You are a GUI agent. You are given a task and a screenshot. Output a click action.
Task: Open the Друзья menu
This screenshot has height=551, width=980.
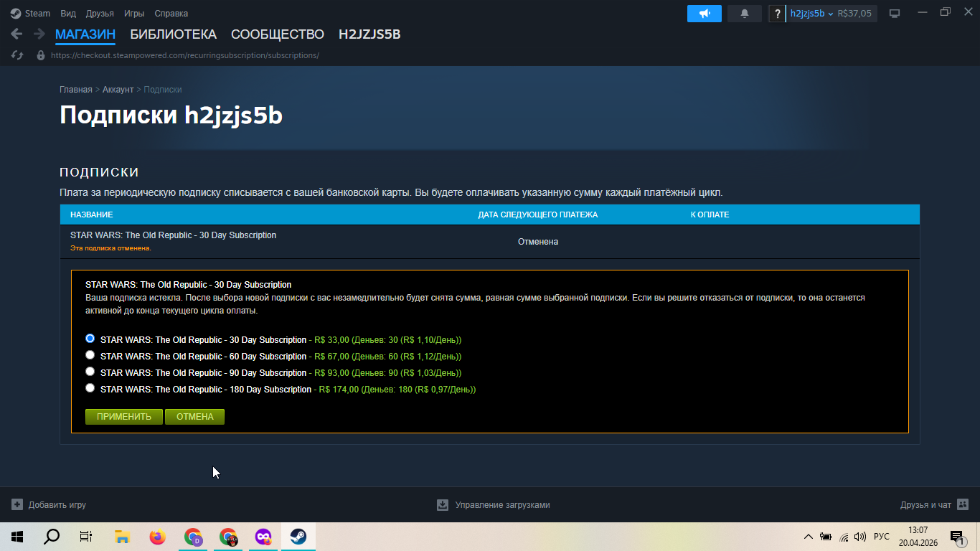point(100,14)
